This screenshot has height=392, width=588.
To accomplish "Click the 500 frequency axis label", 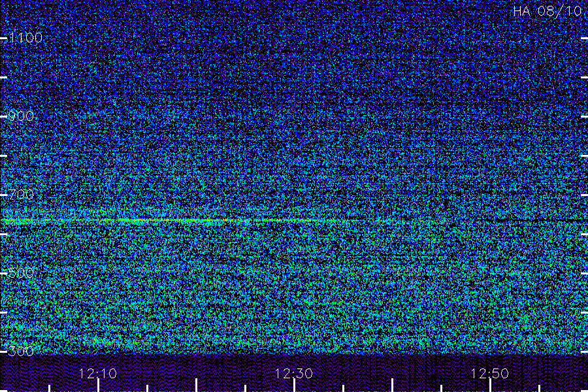I will click(21, 273).
